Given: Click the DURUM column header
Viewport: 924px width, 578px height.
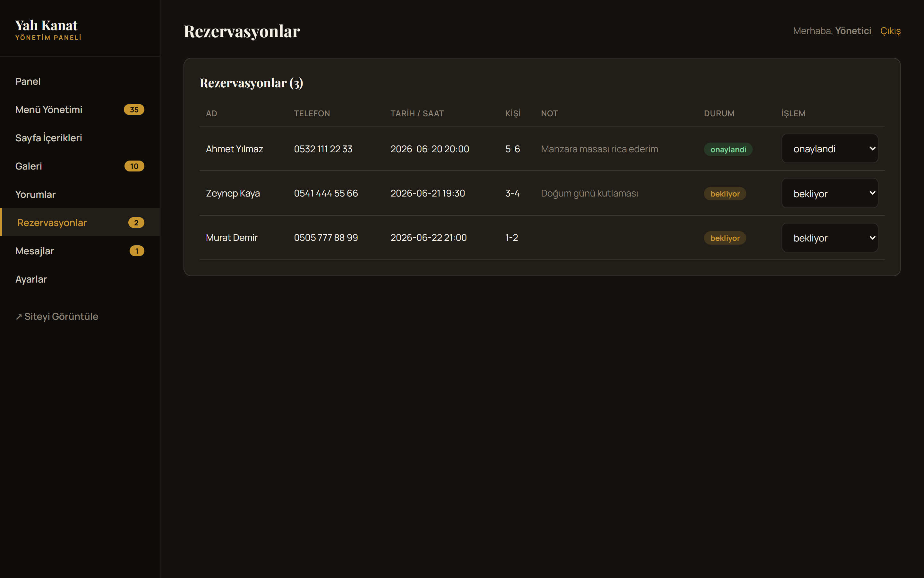Looking at the screenshot, I should pyautogui.click(x=719, y=114).
